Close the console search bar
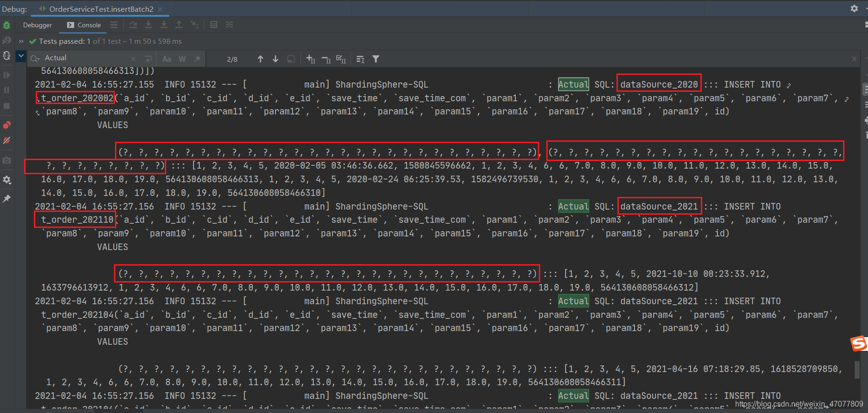 pos(854,59)
